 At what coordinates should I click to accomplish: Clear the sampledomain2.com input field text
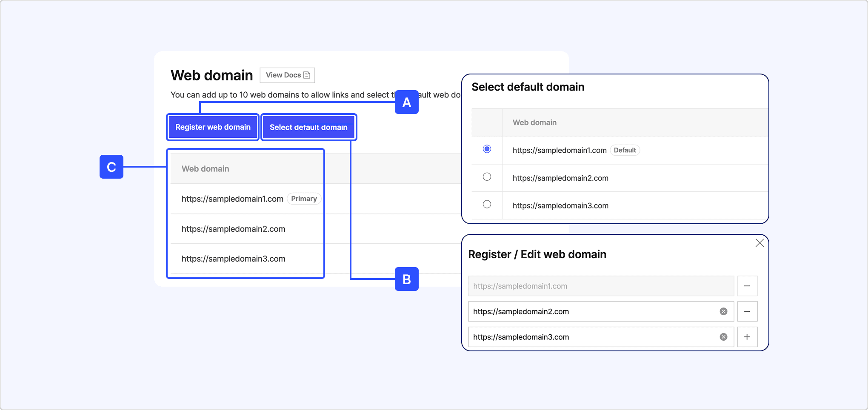(x=723, y=312)
